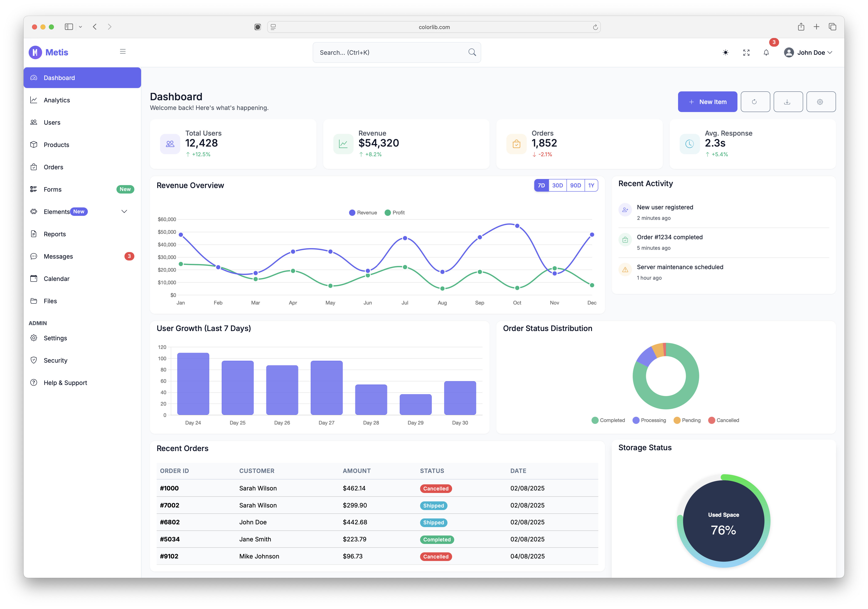The image size is (868, 609).
Task: Open the Messages sidebar link
Action: [x=58, y=256]
